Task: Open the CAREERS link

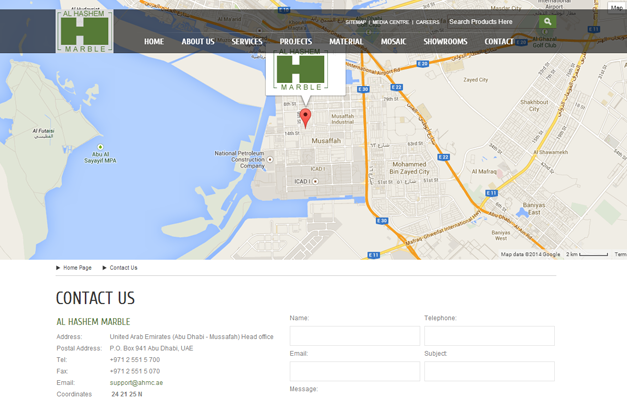Action: [x=427, y=22]
